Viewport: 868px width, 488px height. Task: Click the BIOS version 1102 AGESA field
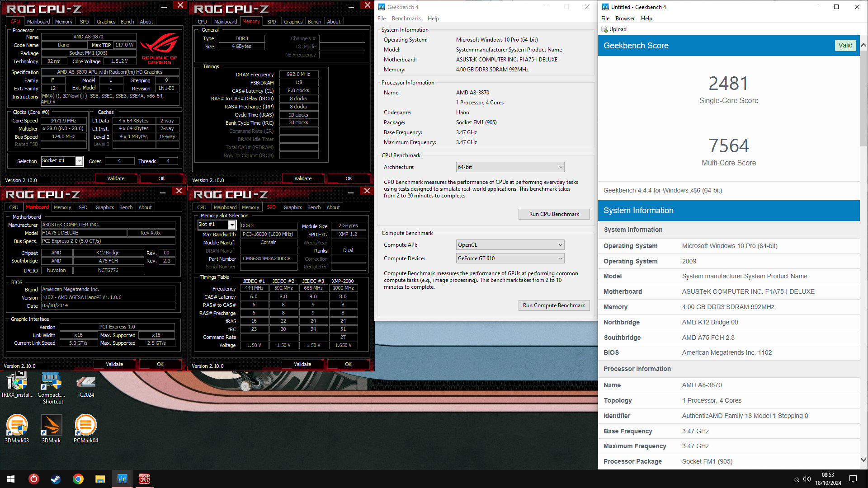pos(108,297)
